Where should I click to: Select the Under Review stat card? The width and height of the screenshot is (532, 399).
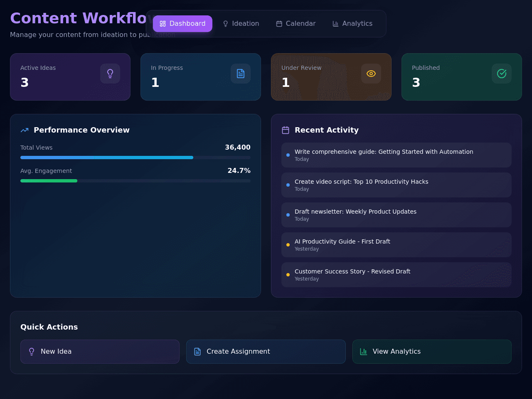pos(331,77)
